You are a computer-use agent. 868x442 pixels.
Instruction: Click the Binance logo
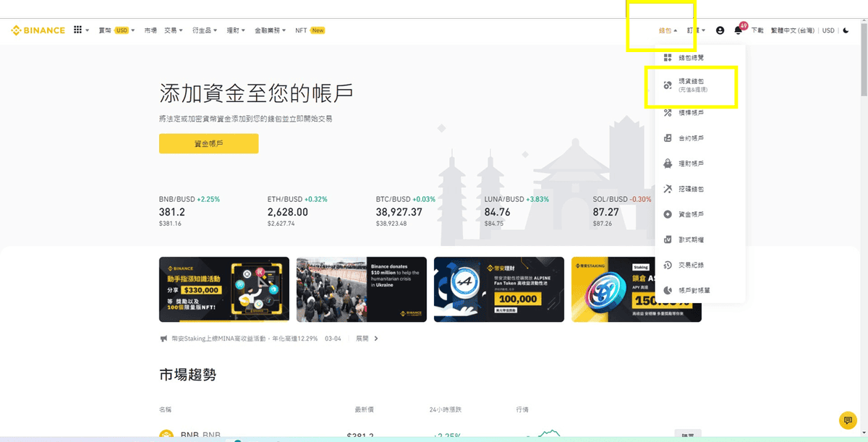pyautogui.click(x=38, y=30)
